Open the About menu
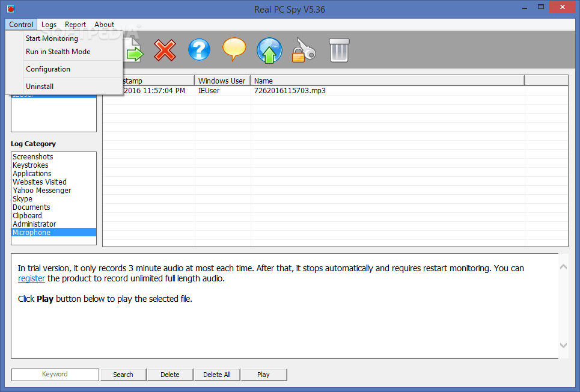 tap(104, 25)
